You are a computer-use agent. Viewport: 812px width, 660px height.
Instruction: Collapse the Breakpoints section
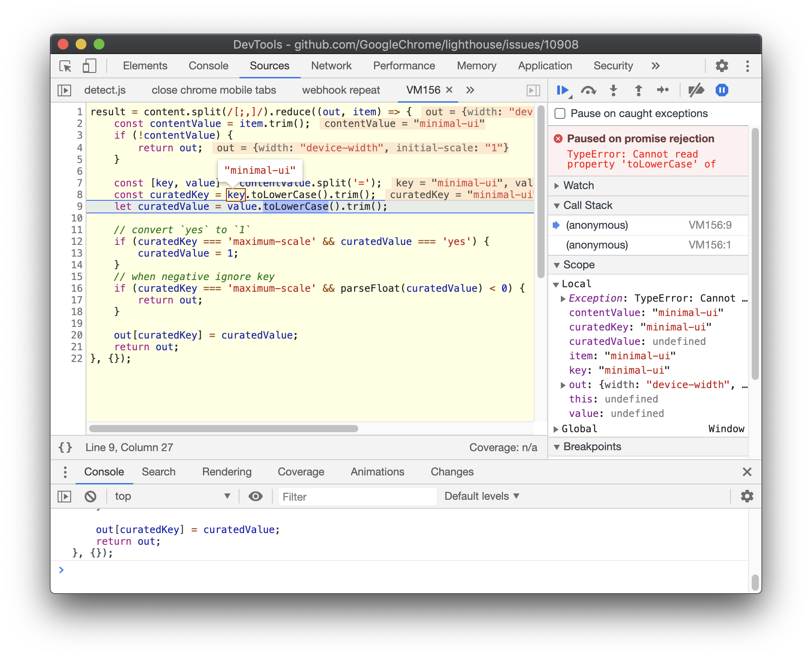tap(648, 447)
